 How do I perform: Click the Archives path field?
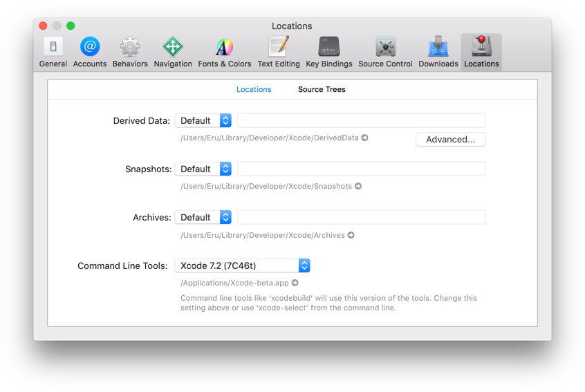click(x=362, y=217)
